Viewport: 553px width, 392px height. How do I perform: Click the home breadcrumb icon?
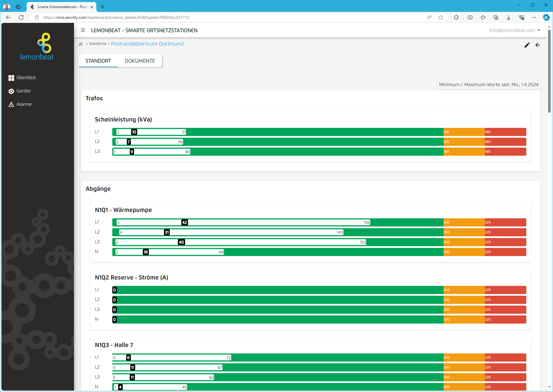pyautogui.click(x=81, y=44)
